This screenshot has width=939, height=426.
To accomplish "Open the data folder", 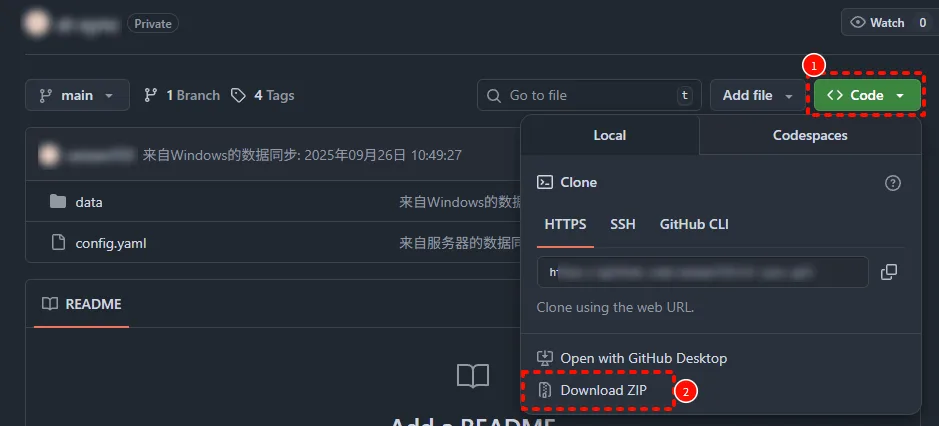I will [x=89, y=203].
